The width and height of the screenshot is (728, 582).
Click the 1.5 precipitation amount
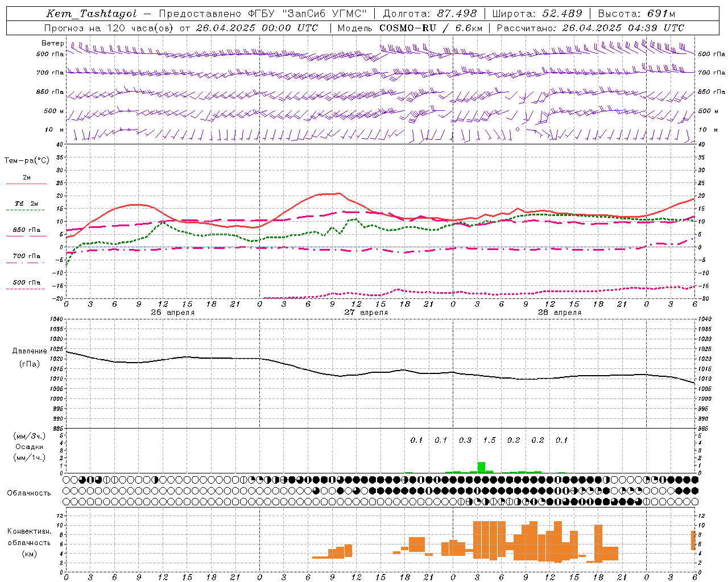tap(489, 440)
